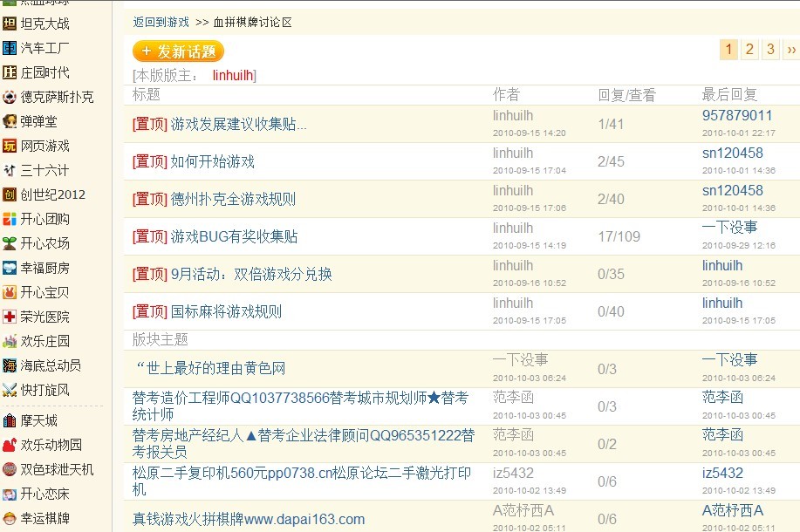Click the 回复/查看 column header
Image resolution: width=800 pixels, height=532 pixels.
coord(626,95)
